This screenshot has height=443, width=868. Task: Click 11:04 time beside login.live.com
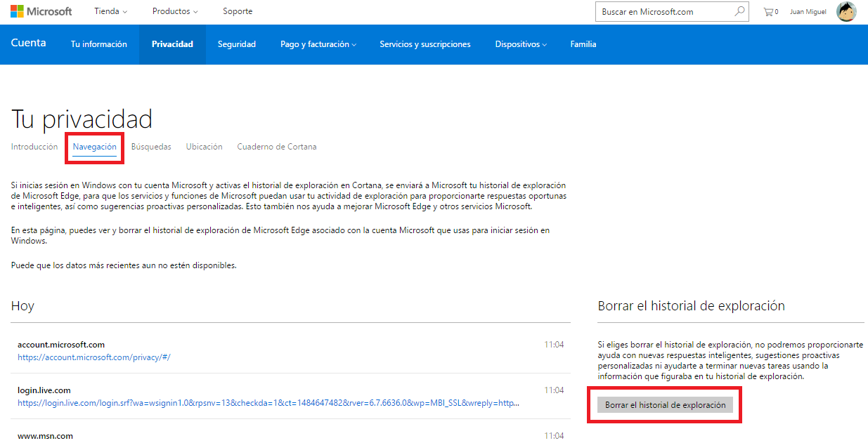(554, 390)
